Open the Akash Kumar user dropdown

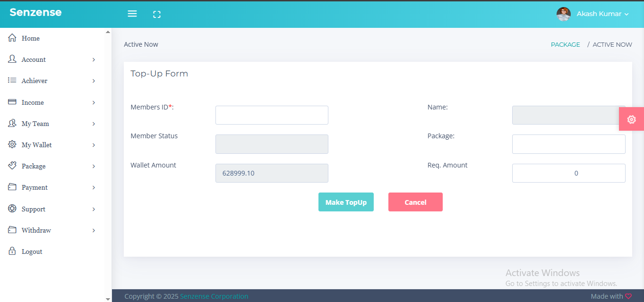click(x=602, y=14)
